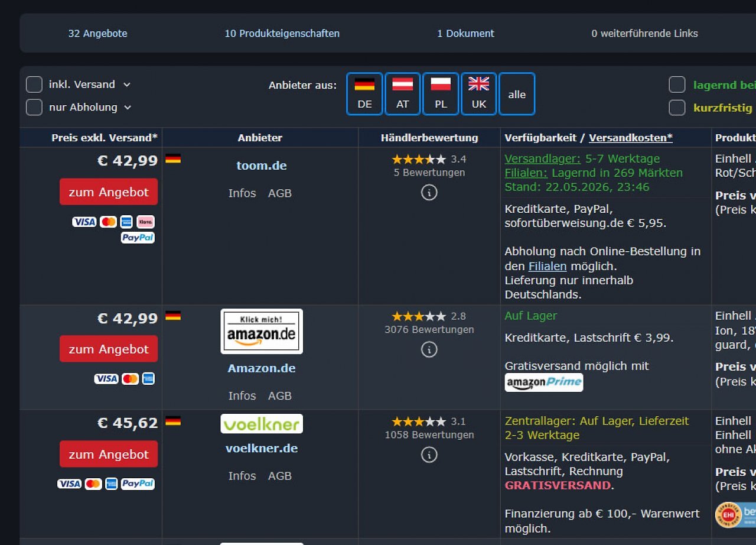The image size is (756, 545).
Task: Open the 32 Angebote tab
Action: coord(97,34)
